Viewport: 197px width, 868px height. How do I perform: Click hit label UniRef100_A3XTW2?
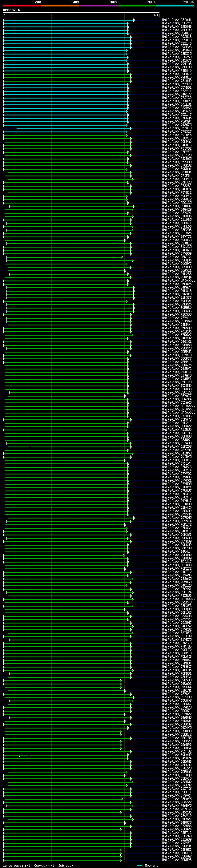coord(176,751)
